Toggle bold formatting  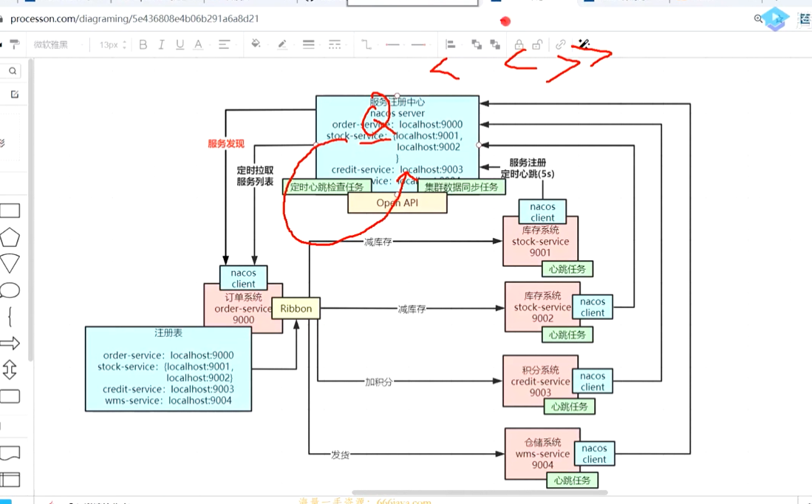click(143, 45)
